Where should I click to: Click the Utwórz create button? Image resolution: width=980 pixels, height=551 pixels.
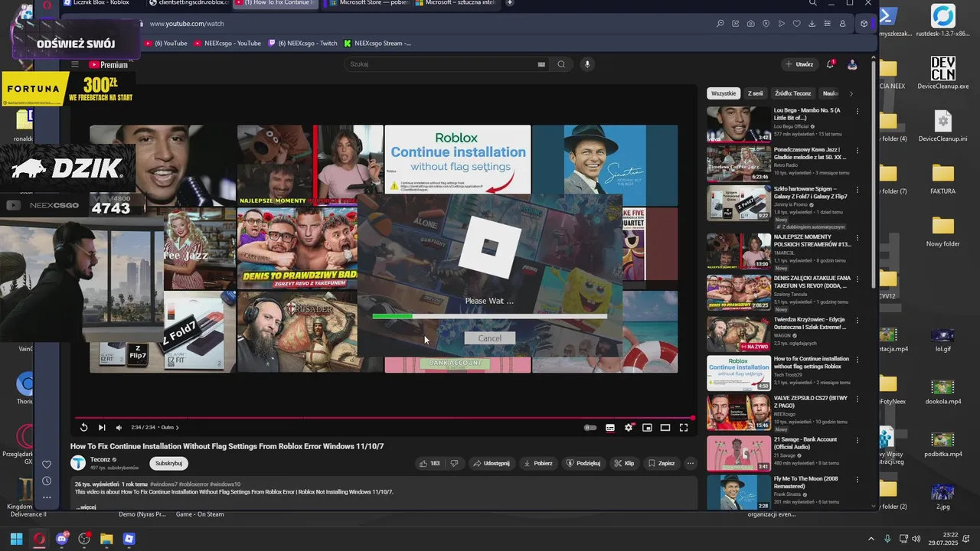click(x=799, y=64)
